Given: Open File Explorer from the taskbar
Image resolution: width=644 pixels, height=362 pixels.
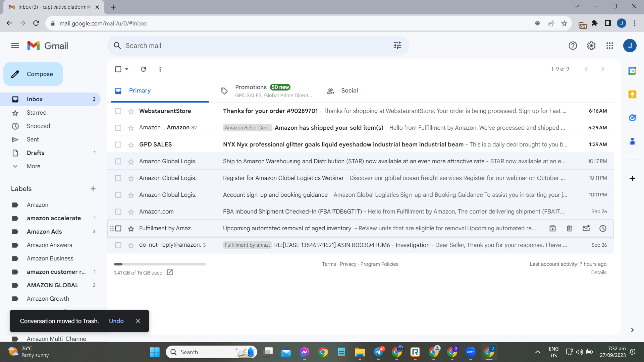Looking at the screenshot, I should pyautogui.click(x=360, y=352).
